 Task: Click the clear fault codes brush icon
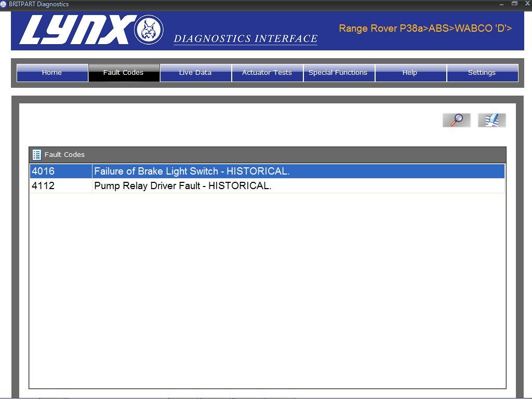tap(491, 120)
